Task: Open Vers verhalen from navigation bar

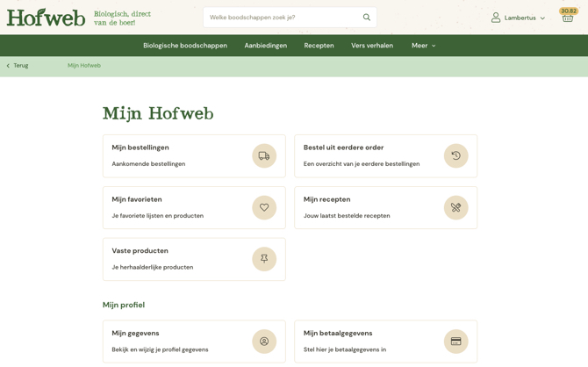Action: pos(372,46)
